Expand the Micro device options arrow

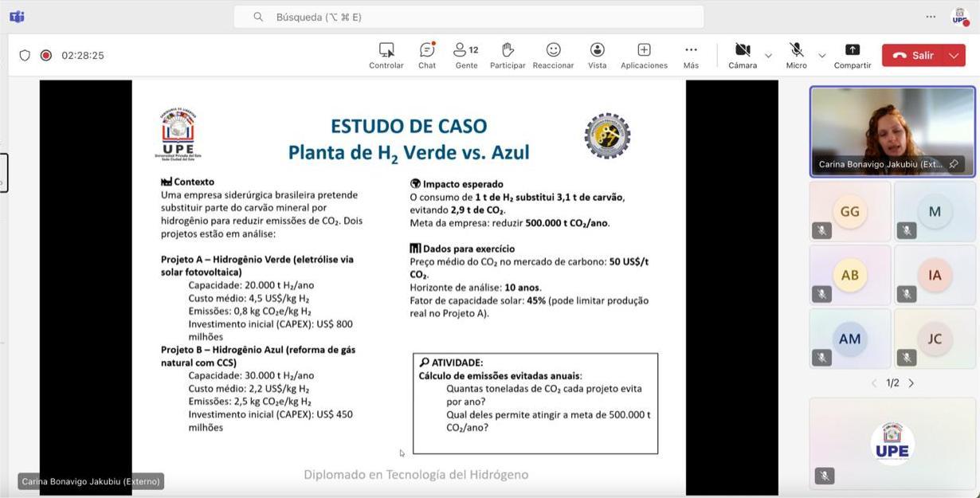tap(821, 56)
